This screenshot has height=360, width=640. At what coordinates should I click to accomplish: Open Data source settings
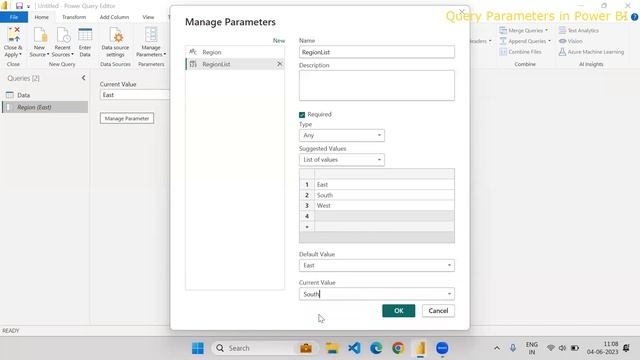click(x=116, y=42)
